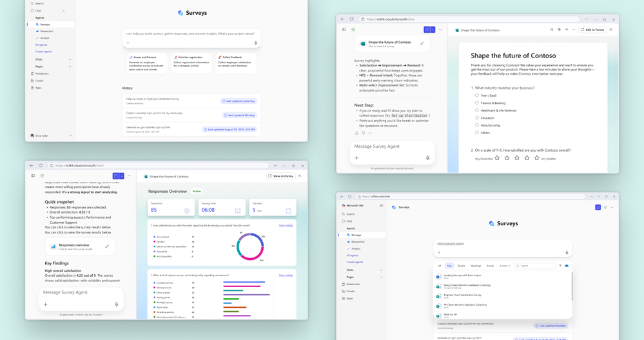Close the results pane beside View in Forms
This screenshot has height=340, width=644.
pyautogui.click(x=299, y=176)
